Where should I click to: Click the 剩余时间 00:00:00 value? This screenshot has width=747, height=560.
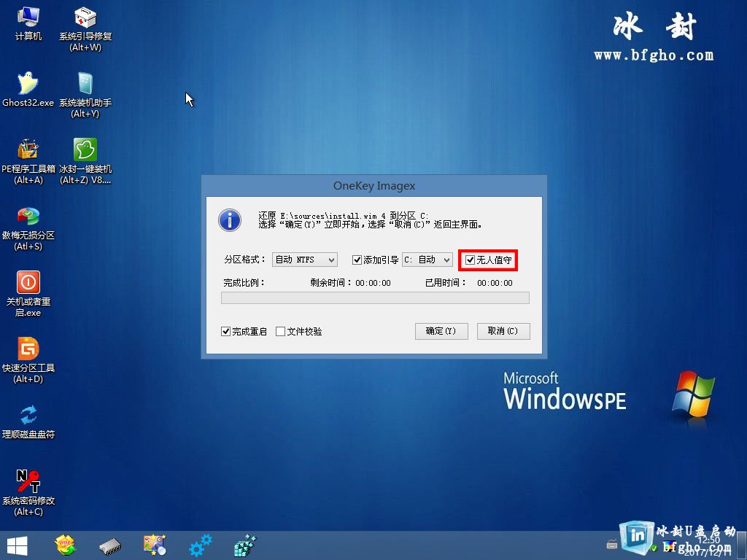pos(373,283)
